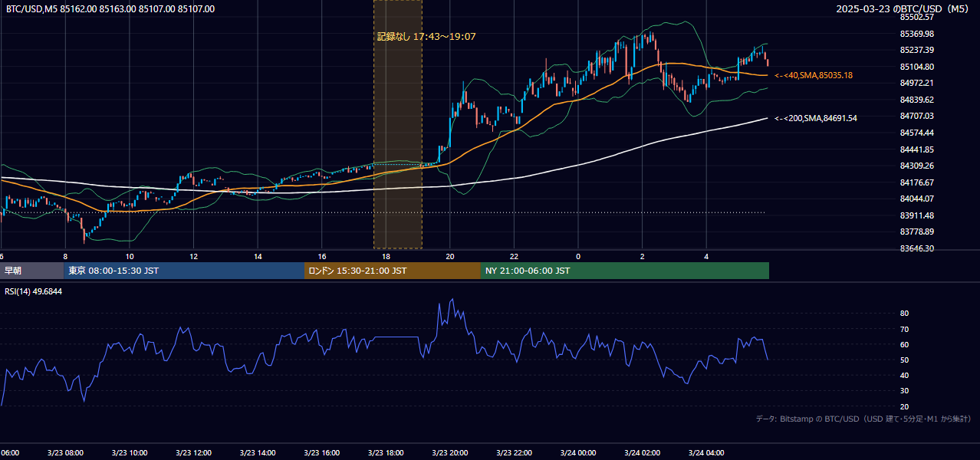This screenshot has width=980, height=460.
Task: Click price axis value 84839.62
Action: point(916,100)
